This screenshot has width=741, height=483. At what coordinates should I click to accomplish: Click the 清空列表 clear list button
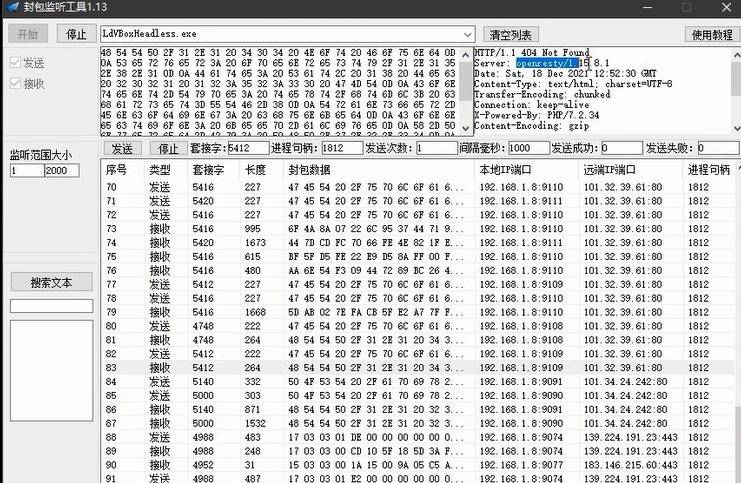tap(510, 34)
